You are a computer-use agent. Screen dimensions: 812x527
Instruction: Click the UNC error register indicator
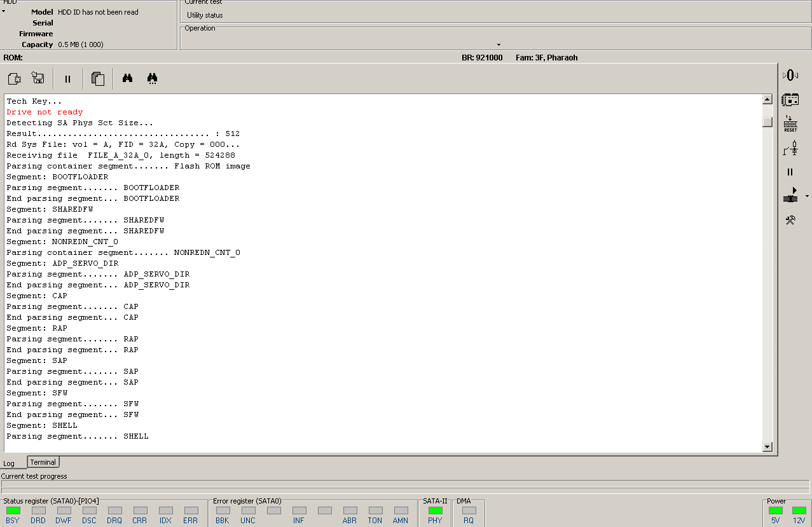coord(249,510)
